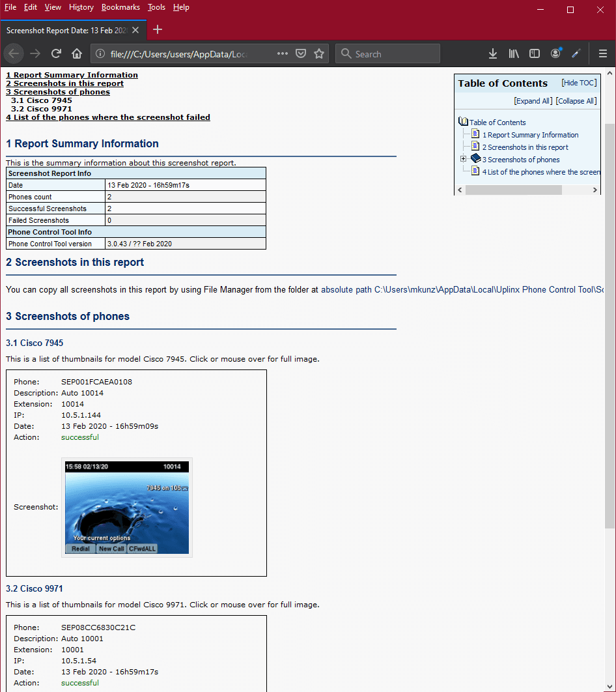Screen dimensions: 616x692
Task: Click the page scrollbar down arrow
Action: [x=610, y=687]
